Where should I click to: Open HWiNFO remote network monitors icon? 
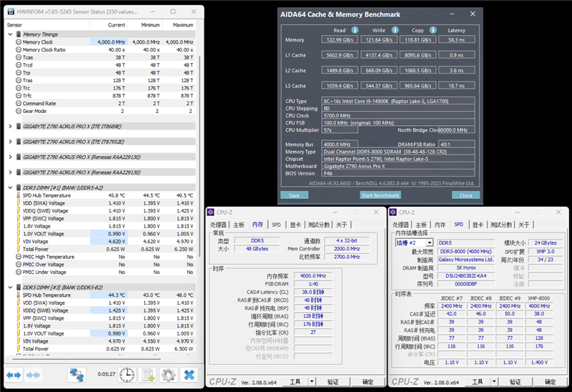click(x=77, y=375)
